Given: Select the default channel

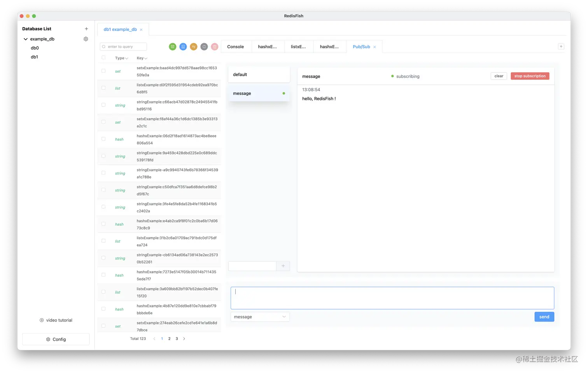Looking at the screenshot, I should (259, 75).
